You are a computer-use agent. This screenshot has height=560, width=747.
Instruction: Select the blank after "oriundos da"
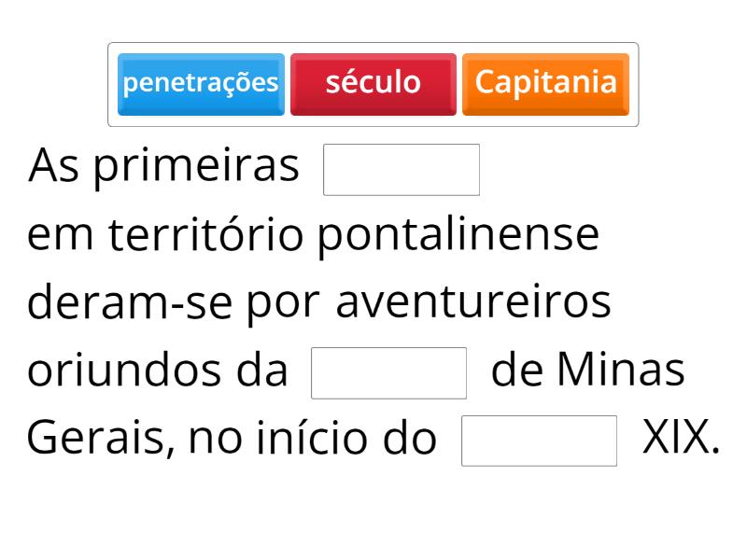pos(388,373)
